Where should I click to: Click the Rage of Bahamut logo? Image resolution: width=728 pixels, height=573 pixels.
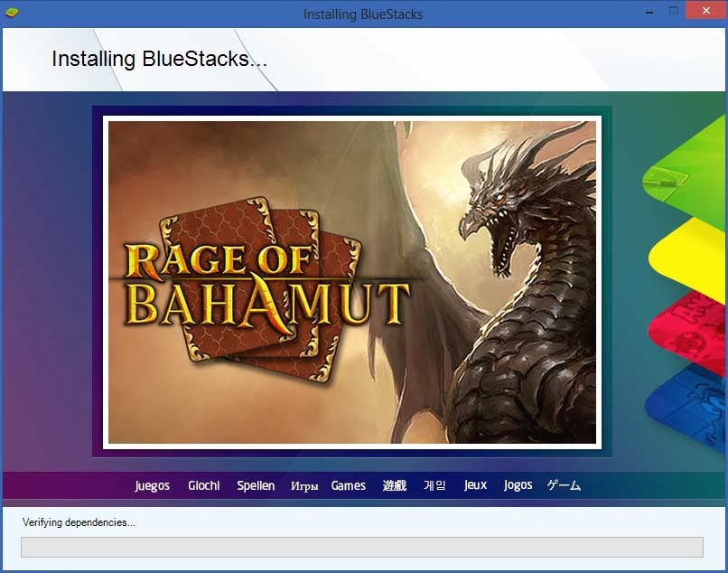coord(267,290)
